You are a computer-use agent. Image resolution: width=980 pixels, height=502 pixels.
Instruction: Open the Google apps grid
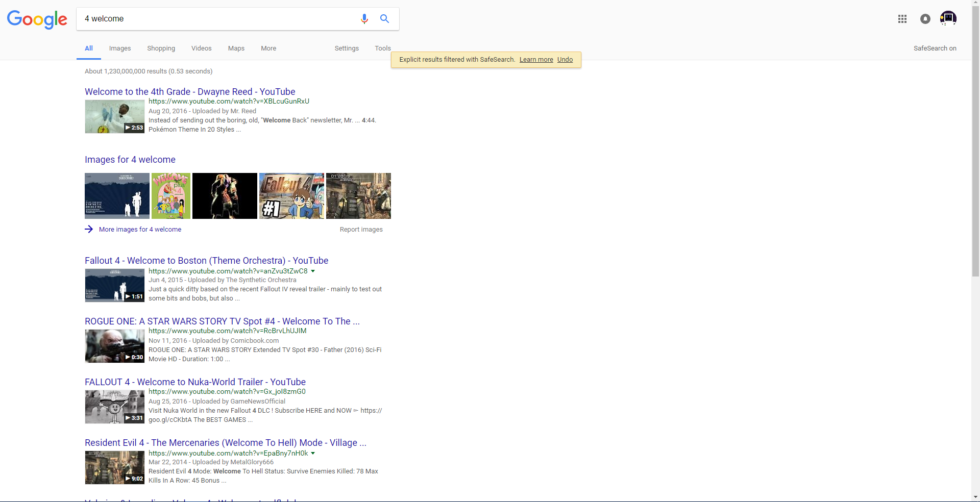(x=902, y=19)
